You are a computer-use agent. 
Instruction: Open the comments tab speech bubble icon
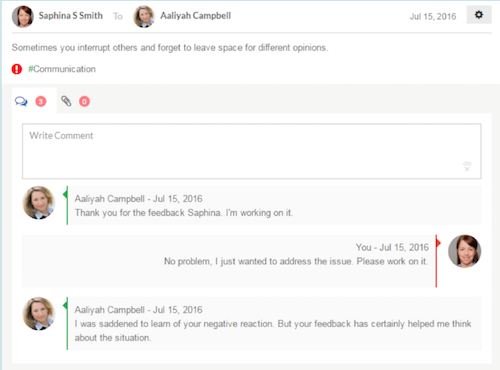(x=21, y=101)
